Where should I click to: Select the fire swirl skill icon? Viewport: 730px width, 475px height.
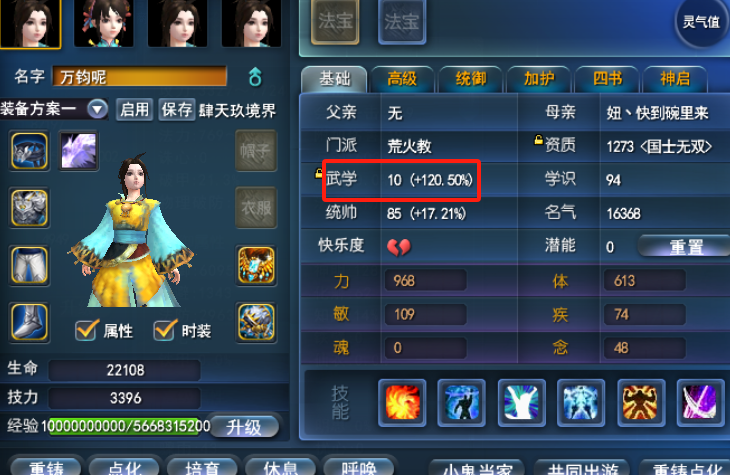coord(402,402)
